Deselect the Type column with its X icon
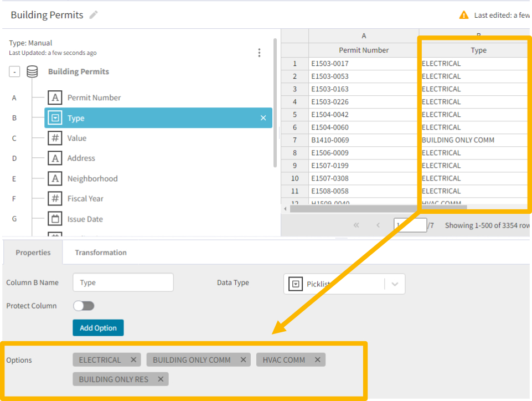532x401 pixels. 263,117
